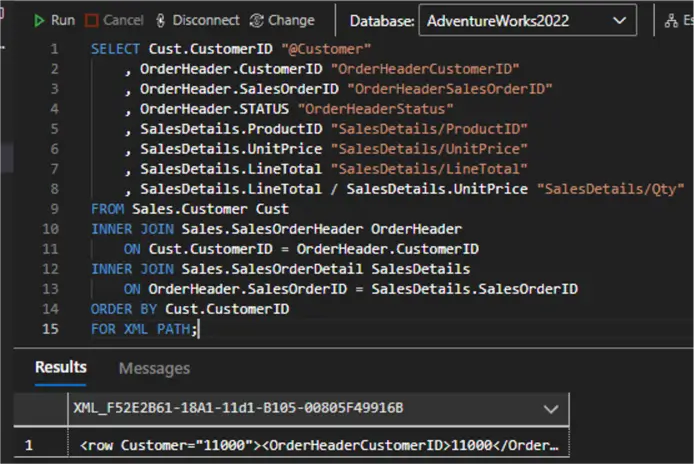The width and height of the screenshot is (694, 464).
Task: Click the Estimated plan icon in toolbar
Action: pyautogui.click(x=687, y=20)
